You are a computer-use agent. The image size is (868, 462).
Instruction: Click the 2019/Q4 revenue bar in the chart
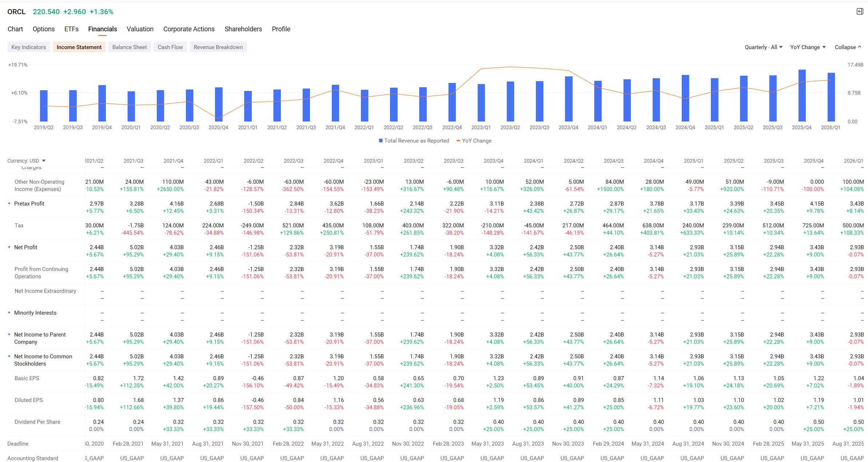pyautogui.click(x=102, y=103)
